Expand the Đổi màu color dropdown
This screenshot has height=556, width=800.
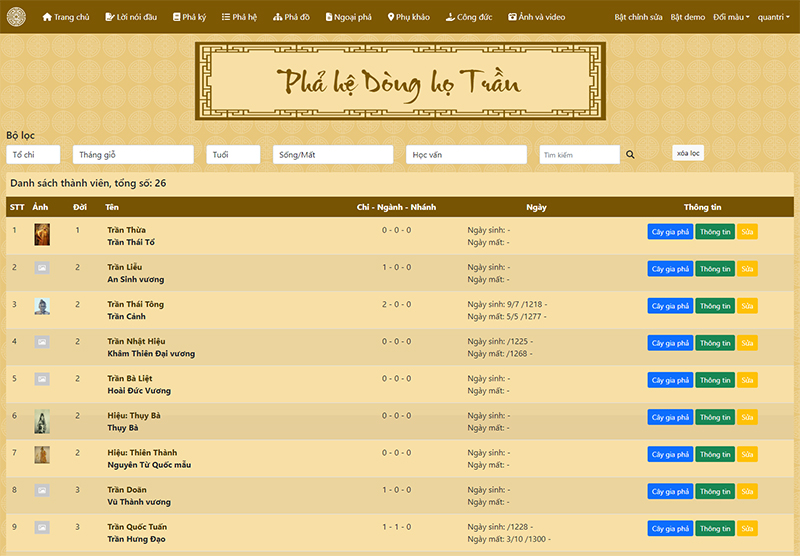[732, 17]
